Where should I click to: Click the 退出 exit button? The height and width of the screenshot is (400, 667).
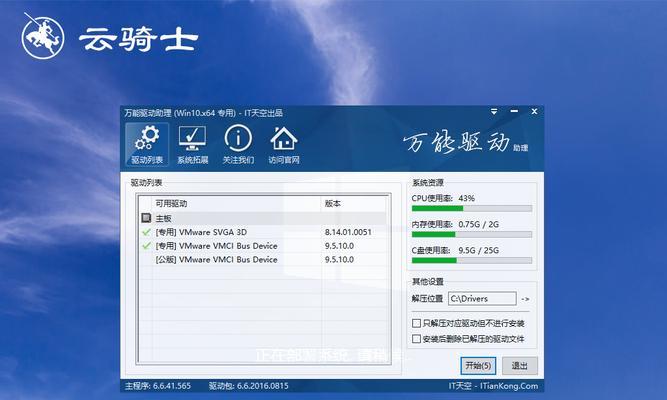[519, 366]
